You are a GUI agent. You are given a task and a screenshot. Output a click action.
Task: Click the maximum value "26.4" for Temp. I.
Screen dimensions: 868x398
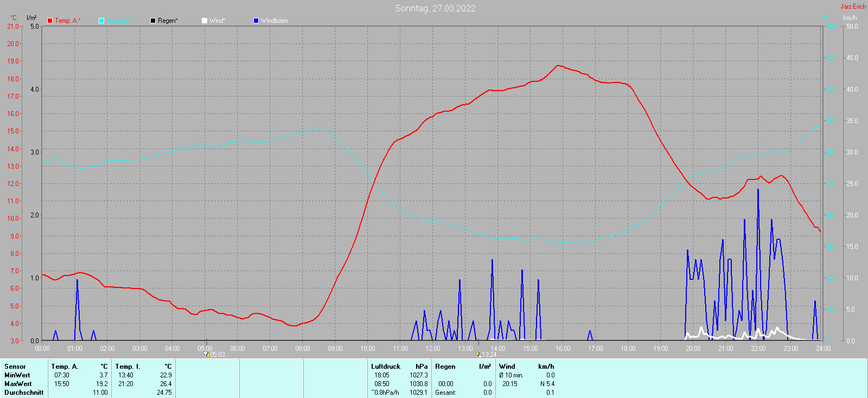[x=166, y=384]
